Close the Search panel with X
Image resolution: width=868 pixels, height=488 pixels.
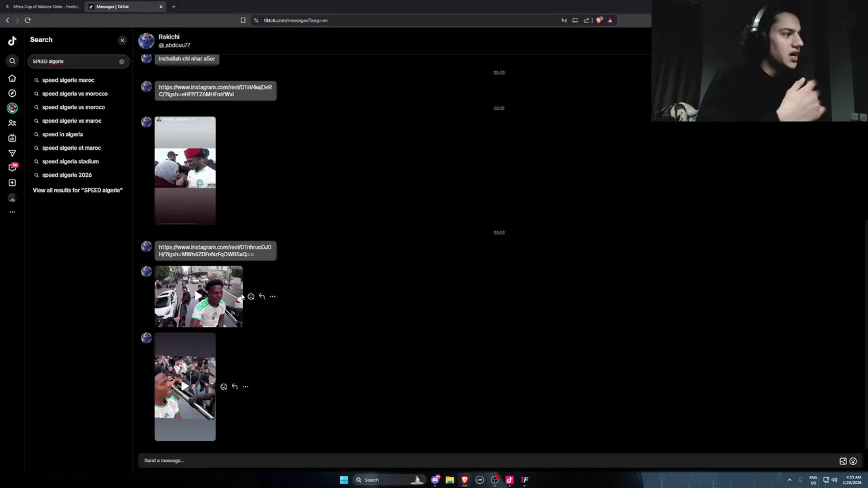point(122,40)
